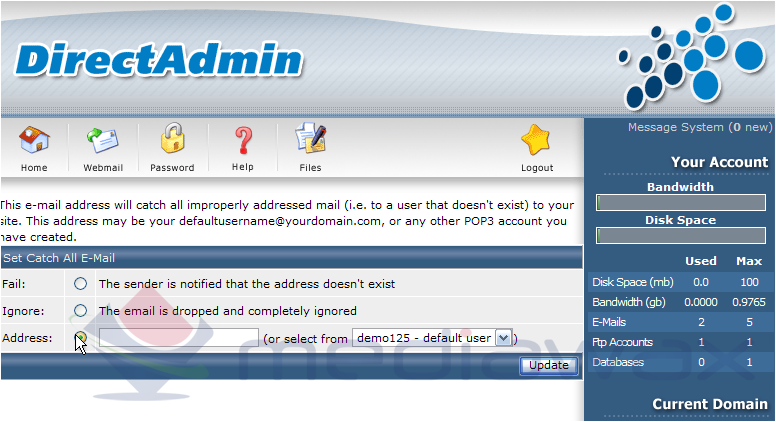Image resolution: width=776 pixels, height=422 pixels.
Task: Click the Bandwidth usage bar
Action: [x=681, y=202]
